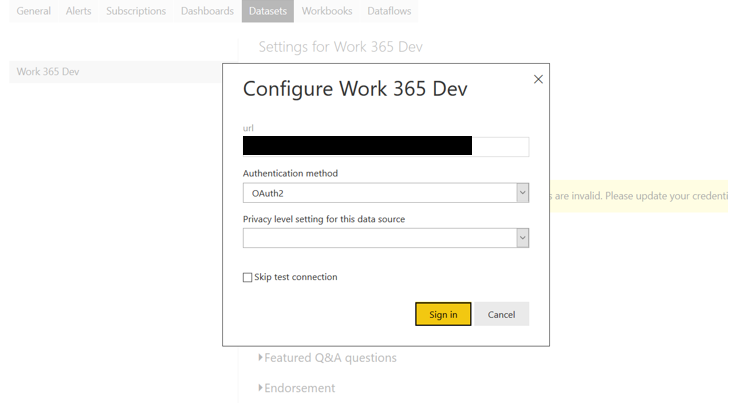
Task: Open the Authentication method dropdown
Action: tap(386, 193)
